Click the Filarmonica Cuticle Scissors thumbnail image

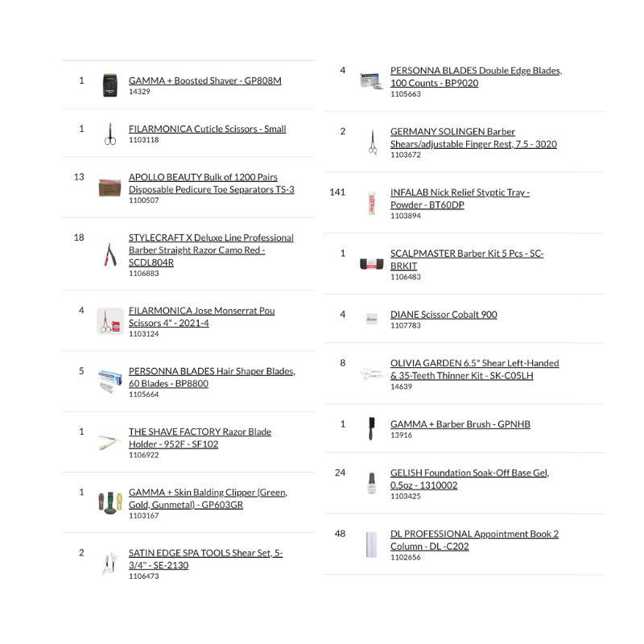coord(109,134)
